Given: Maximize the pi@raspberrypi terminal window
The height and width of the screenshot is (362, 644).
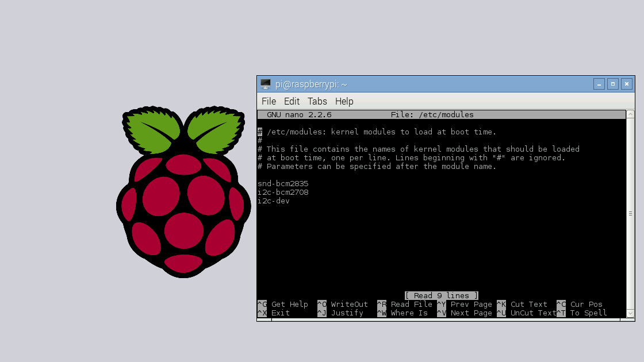Looking at the screenshot, I should (x=613, y=84).
